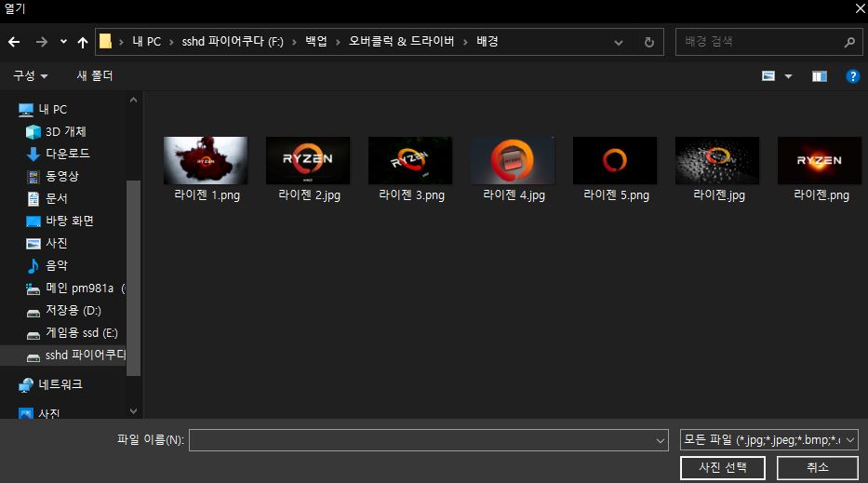Image resolution: width=868 pixels, height=483 pixels.
Task: Close the 열기 dialog window
Action: pyautogui.click(x=861, y=8)
